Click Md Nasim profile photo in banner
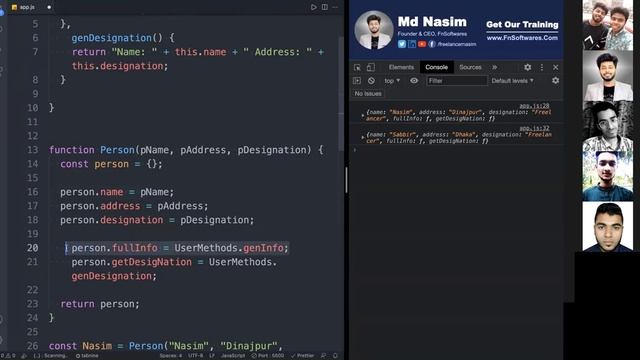The height and width of the screenshot is (360, 640). 374,30
